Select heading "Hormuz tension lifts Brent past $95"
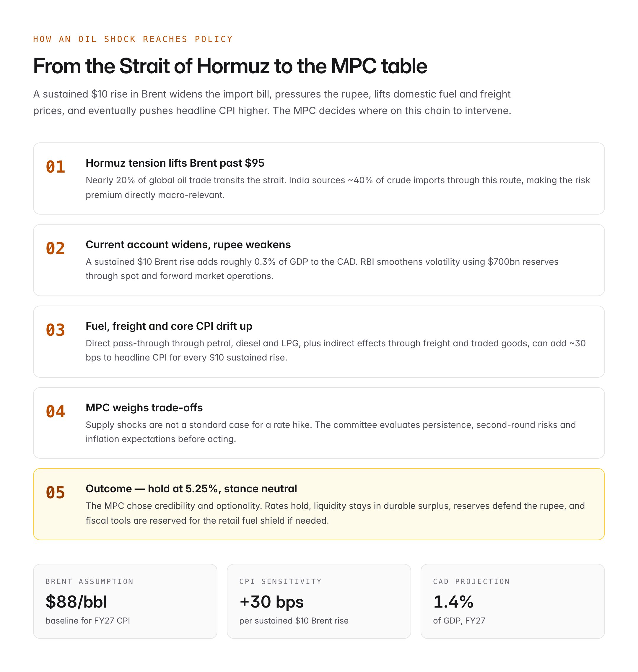 175,163
